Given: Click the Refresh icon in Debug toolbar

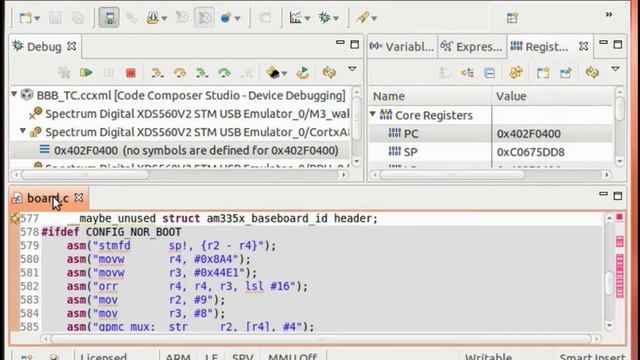Looking at the screenshot, I should tap(329, 73).
